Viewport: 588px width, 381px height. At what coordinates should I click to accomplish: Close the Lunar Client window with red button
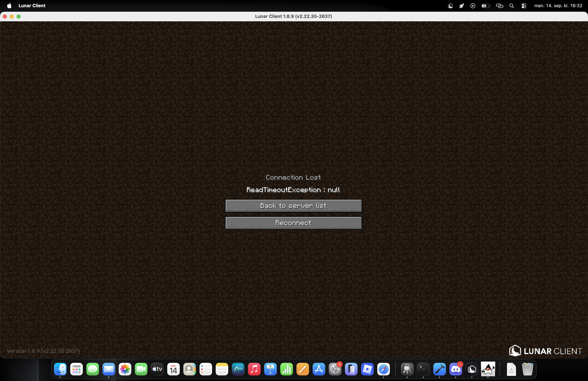click(5, 16)
